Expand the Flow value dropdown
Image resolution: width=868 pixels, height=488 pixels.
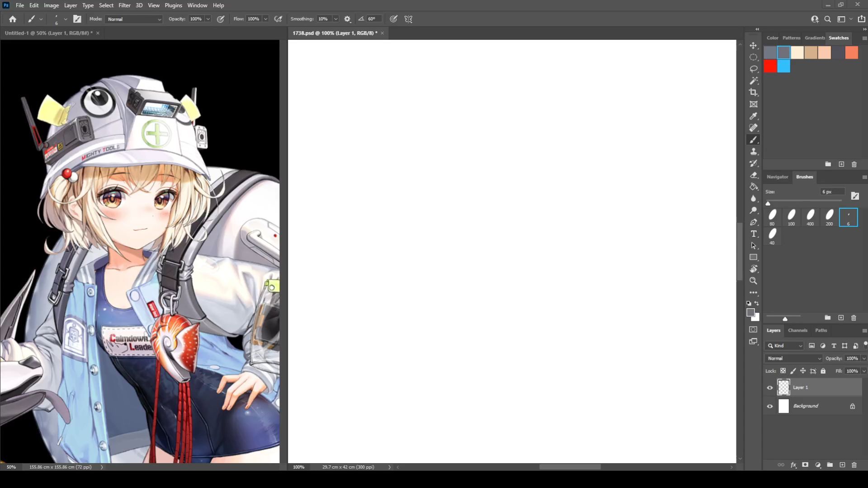click(265, 19)
